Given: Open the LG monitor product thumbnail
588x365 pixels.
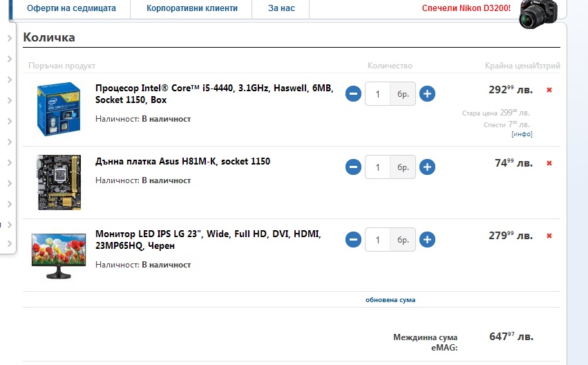Looking at the screenshot, I should (x=59, y=256).
